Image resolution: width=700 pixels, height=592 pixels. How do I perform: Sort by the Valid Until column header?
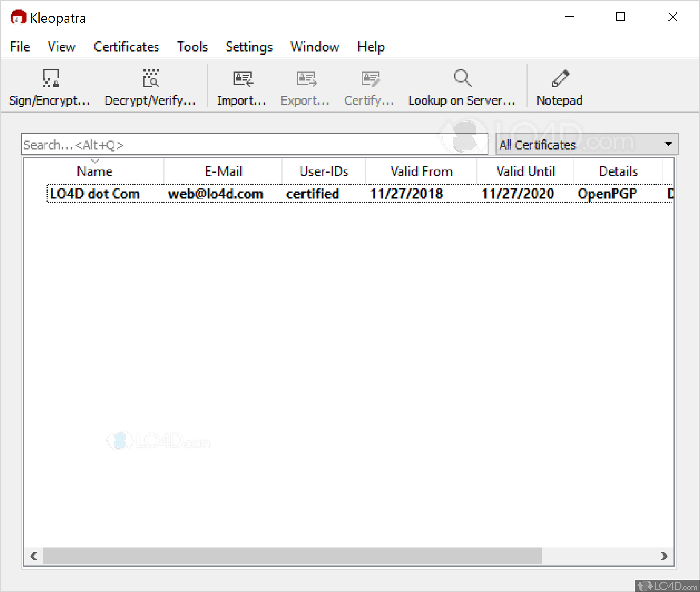(x=525, y=171)
